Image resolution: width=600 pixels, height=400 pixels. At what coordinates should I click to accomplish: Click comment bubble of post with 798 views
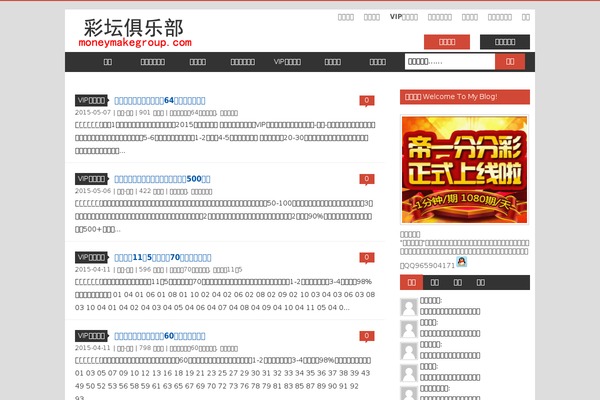click(367, 336)
